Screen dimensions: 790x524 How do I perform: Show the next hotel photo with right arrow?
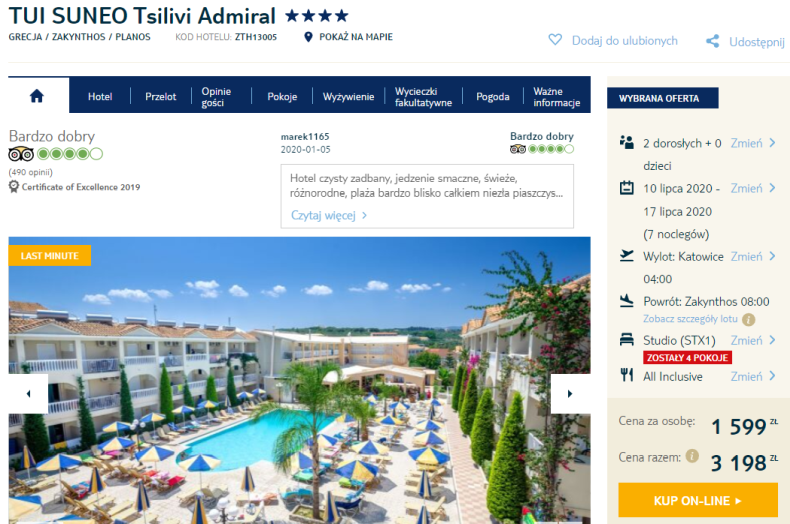(570, 394)
